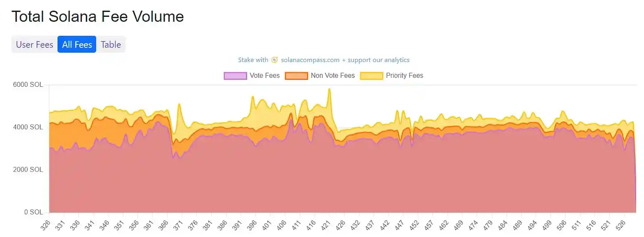Viewport: 644px width, 237px height.
Task: Click the purple Vote Fees legend swatch
Action: click(x=235, y=76)
